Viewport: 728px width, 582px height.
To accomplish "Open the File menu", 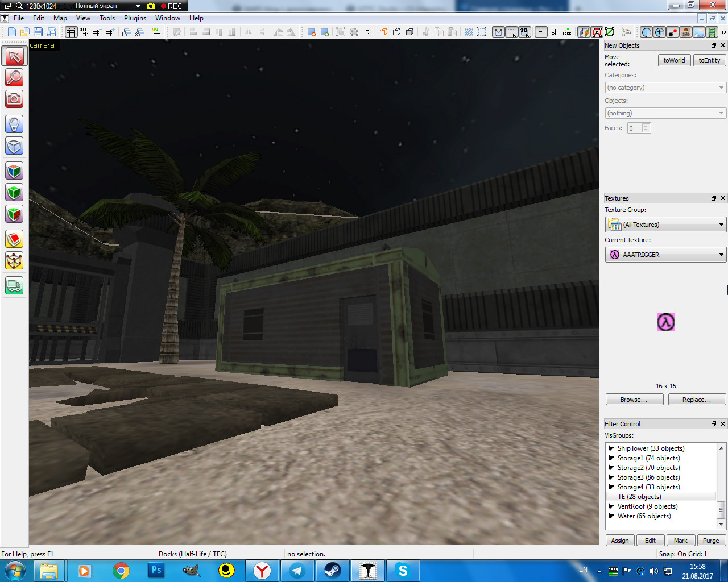I will 19,18.
